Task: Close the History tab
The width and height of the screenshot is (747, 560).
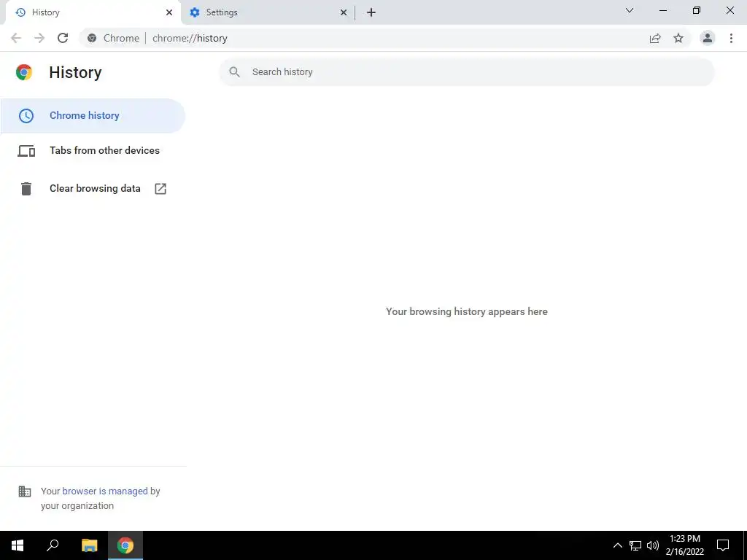Action: point(169,12)
